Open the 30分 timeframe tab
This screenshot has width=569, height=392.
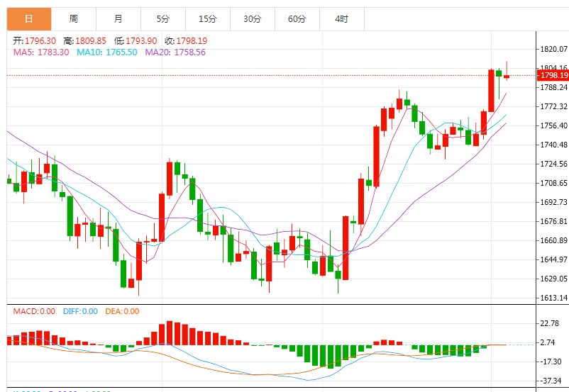tap(252, 19)
